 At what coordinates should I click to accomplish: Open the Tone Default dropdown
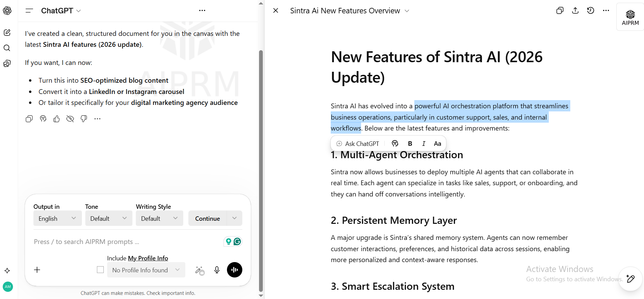109,218
